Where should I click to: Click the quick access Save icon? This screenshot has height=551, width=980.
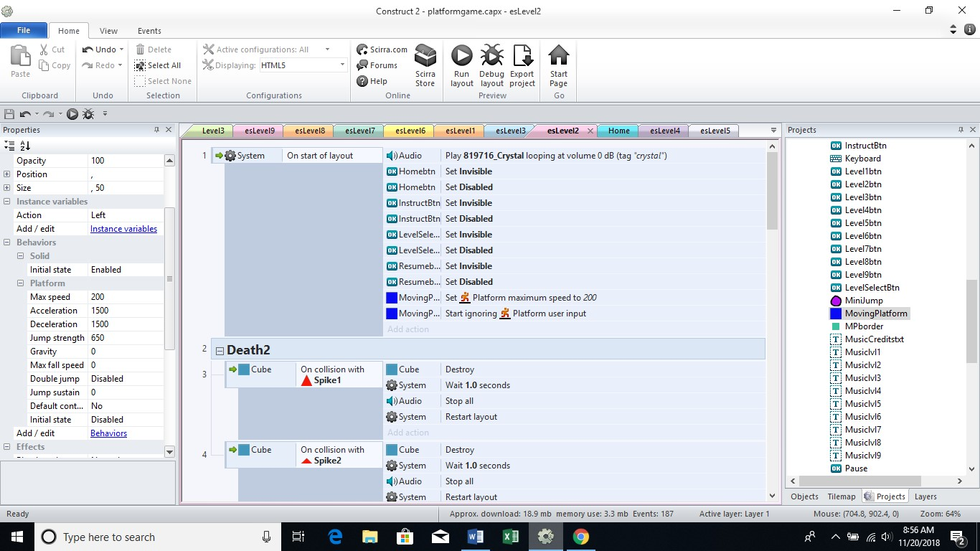[9, 114]
